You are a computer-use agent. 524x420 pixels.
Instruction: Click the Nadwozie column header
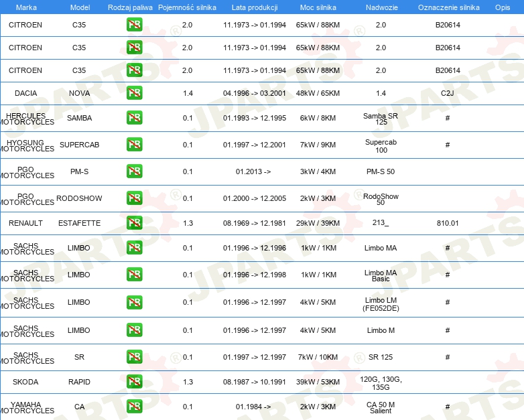click(382, 7)
